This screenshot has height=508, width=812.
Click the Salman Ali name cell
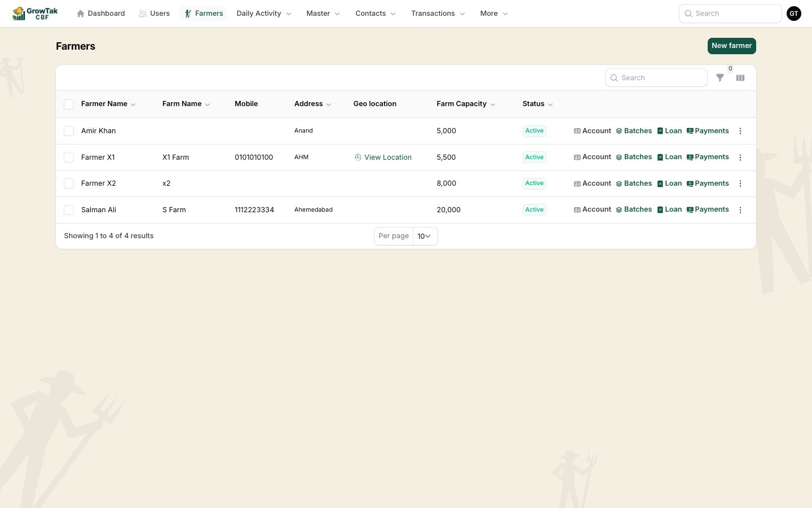[x=99, y=210]
